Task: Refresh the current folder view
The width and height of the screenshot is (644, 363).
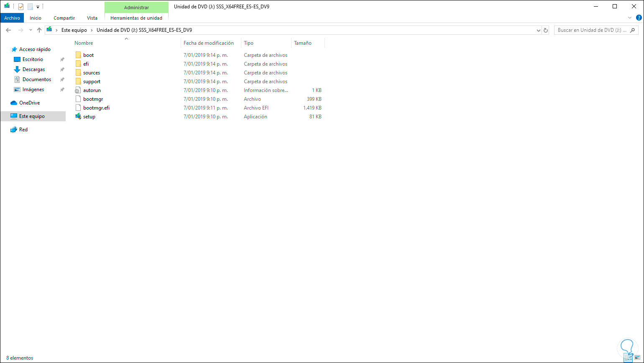Action: (x=545, y=30)
